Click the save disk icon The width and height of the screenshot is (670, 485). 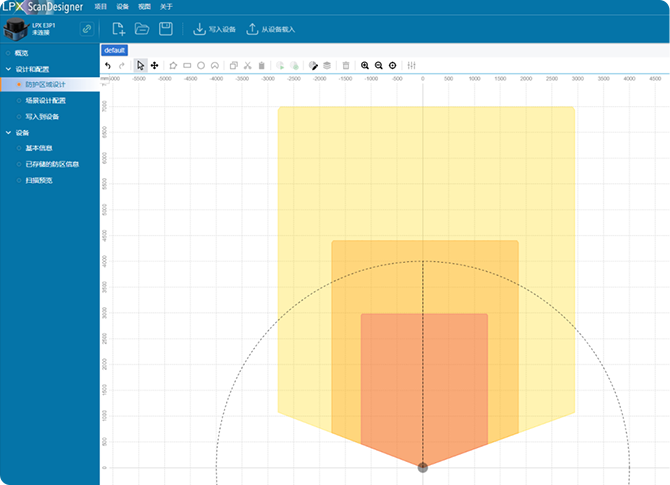pos(166,30)
